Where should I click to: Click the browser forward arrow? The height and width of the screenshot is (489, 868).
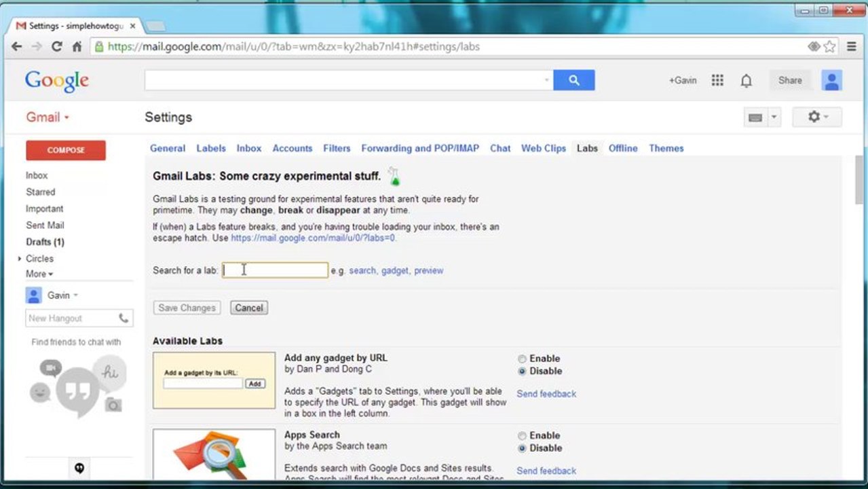click(x=37, y=47)
